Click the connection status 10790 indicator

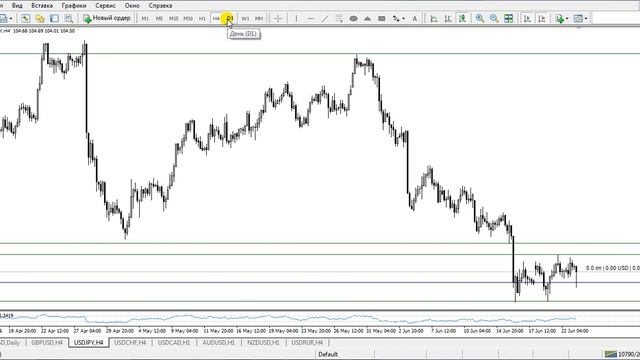click(622, 354)
